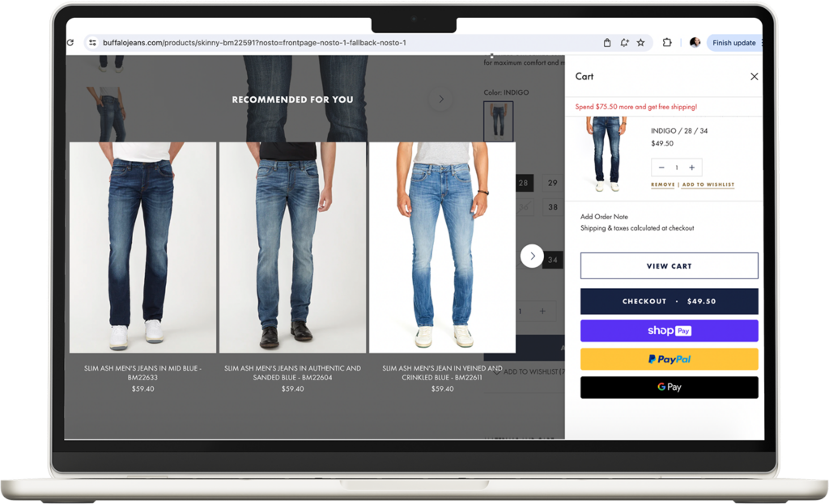Open the Veined and Crinkled Blue jeans image
Image resolution: width=829 pixels, height=504 pixels.
pyautogui.click(x=442, y=248)
